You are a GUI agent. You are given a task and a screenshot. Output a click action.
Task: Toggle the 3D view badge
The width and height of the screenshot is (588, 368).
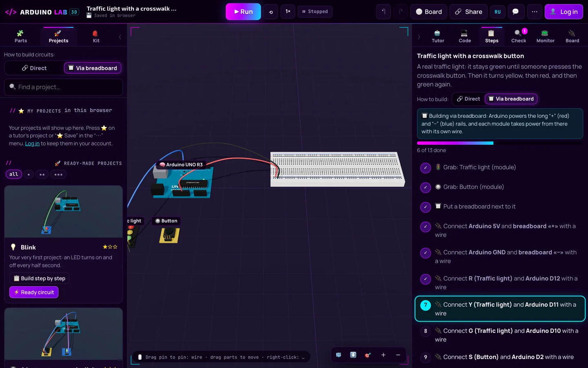74,12
